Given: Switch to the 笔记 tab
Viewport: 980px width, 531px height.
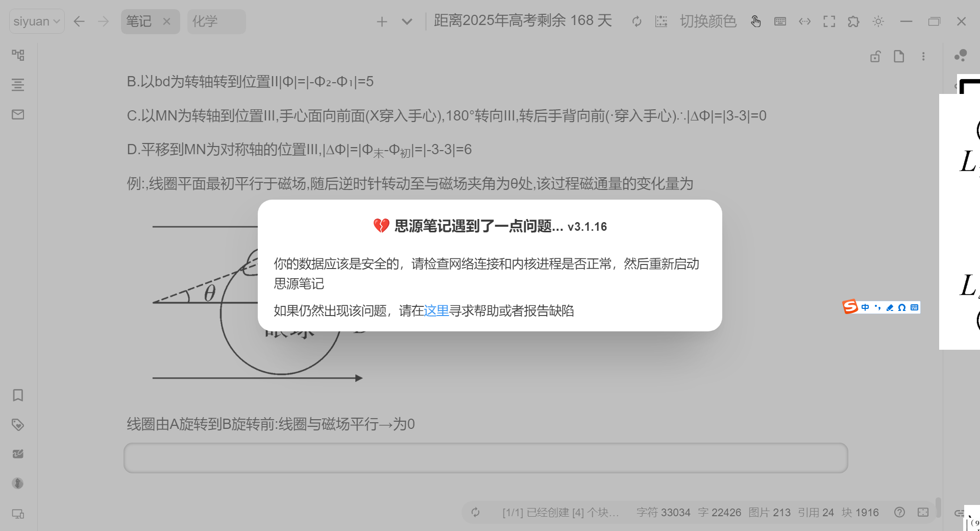Looking at the screenshot, I should [139, 21].
